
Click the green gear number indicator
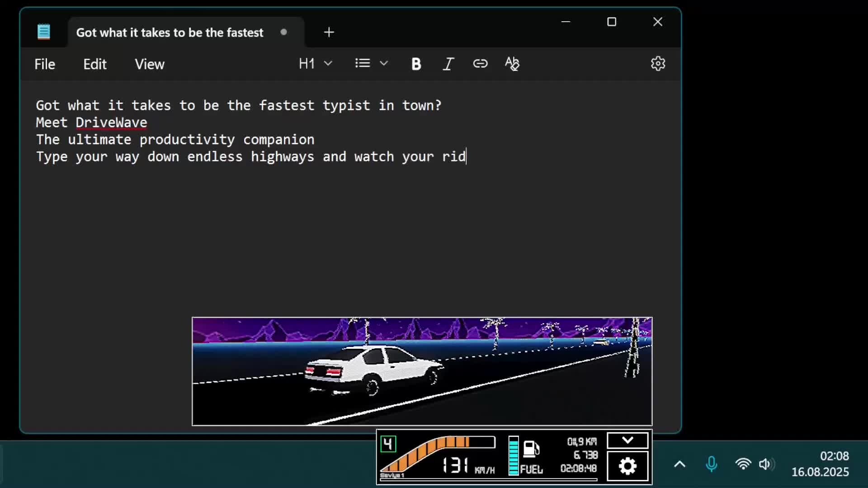pyautogui.click(x=388, y=444)
